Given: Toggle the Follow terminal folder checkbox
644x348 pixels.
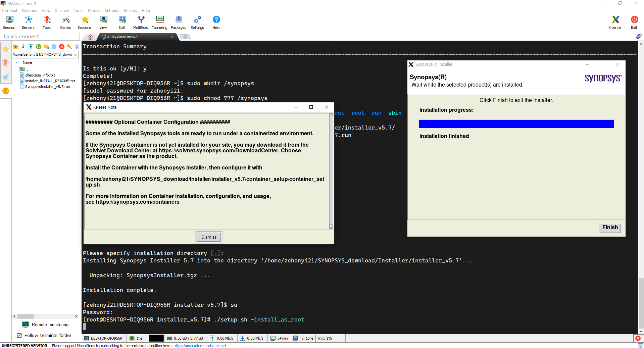Looking at the screenshot, I should [x=19, y=335].
